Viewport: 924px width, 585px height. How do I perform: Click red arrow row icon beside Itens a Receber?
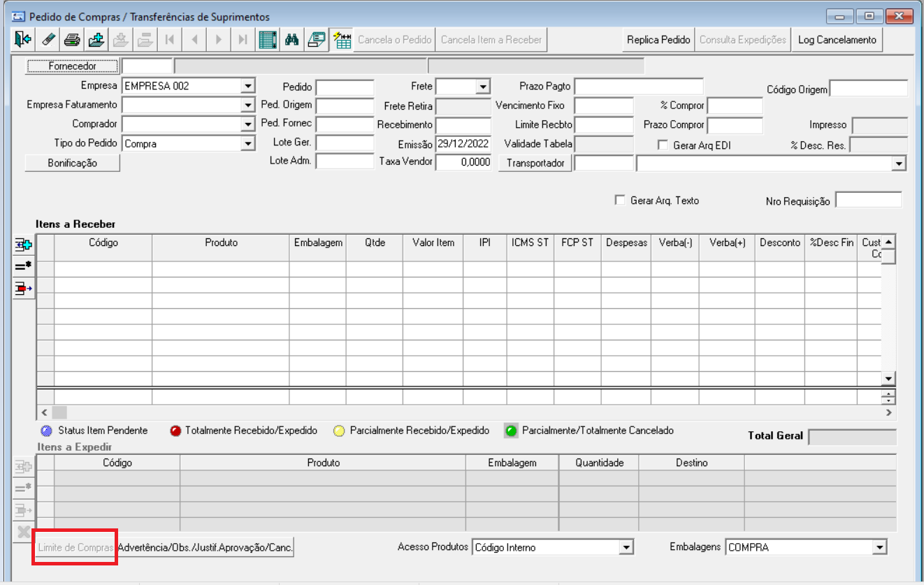pyautogui.click(x=24, y=288)
